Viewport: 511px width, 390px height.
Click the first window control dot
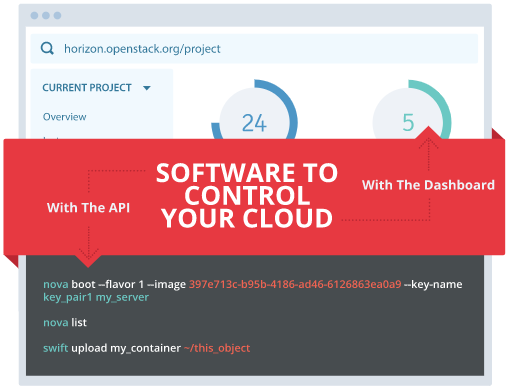[34, 15]
